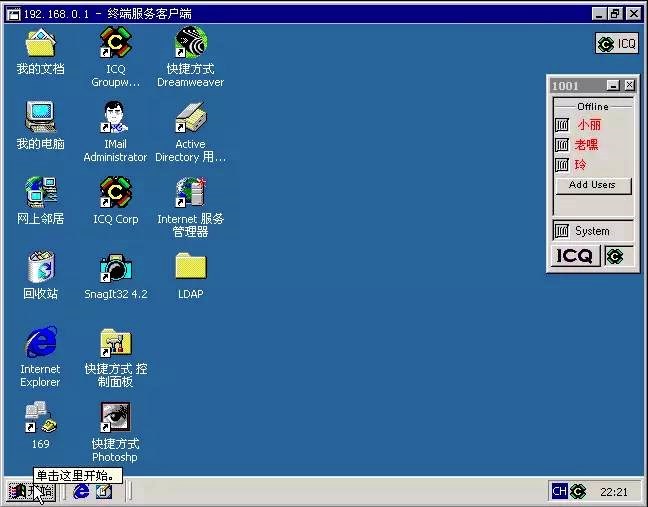Select the 169 dial-up connection icon
The height and width of the screenshot is (507, 648).
click(x=40, y=418)
